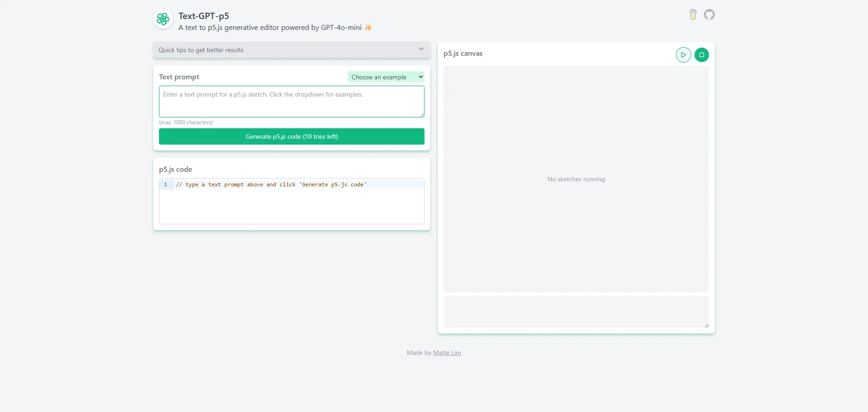
Task: Follow the Matte Lim link
Action: tap(447, 353)
